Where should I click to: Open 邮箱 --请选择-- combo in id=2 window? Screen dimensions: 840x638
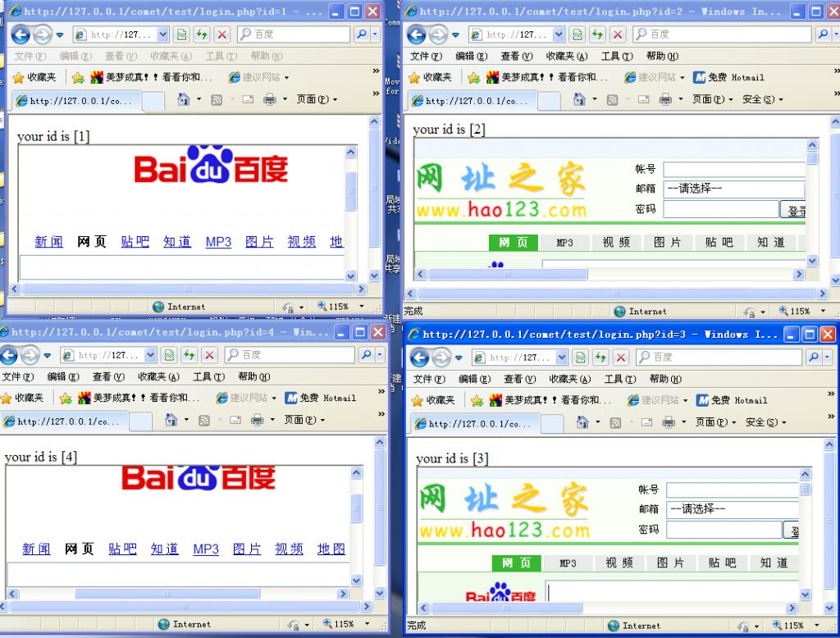(734, 189)
